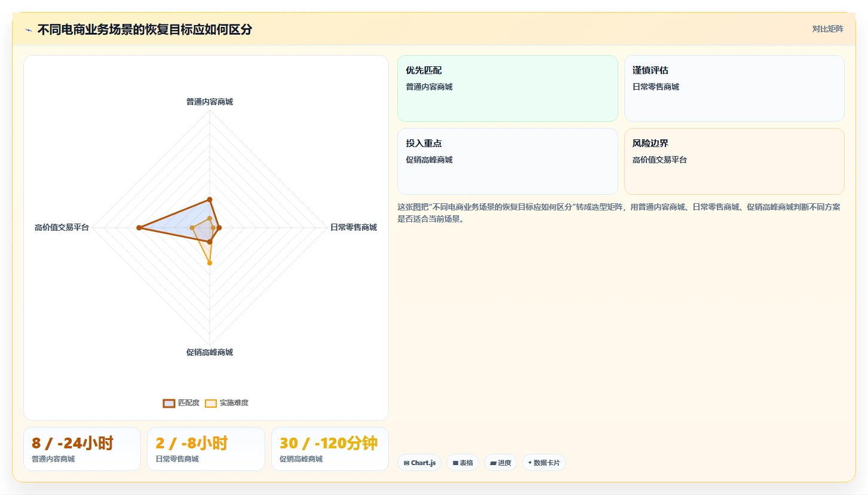This screenshot has height=495, width=868.
Task: Select the 投入重点 card
Action: pyautogui.click(x=507, y=161)
